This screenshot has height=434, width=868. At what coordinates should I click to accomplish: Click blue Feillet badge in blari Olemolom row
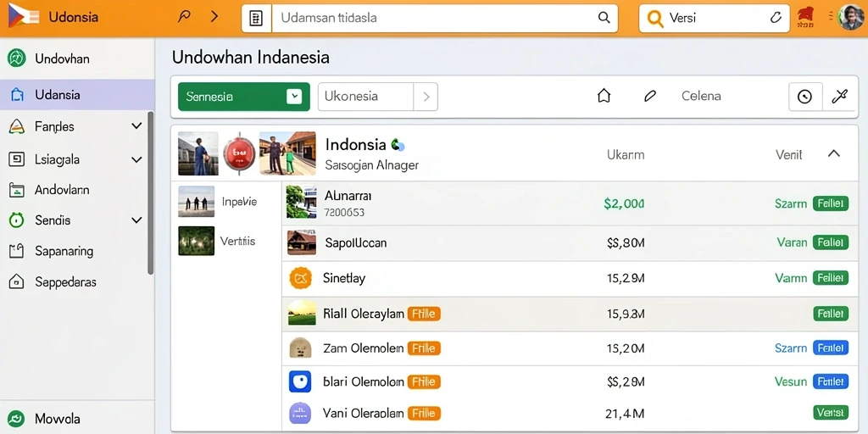point(831,381)
